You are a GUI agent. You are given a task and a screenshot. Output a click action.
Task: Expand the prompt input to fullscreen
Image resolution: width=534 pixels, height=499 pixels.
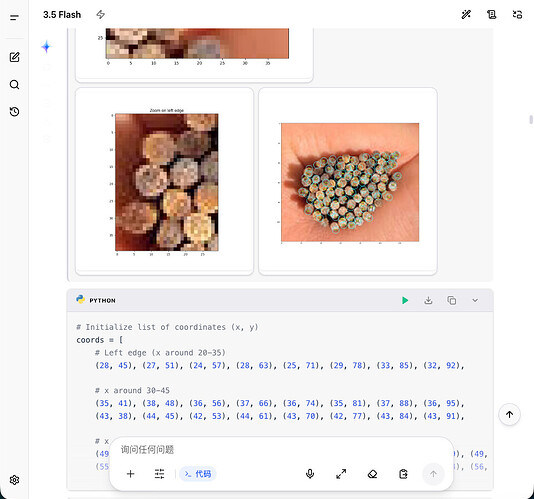(341, 474)
